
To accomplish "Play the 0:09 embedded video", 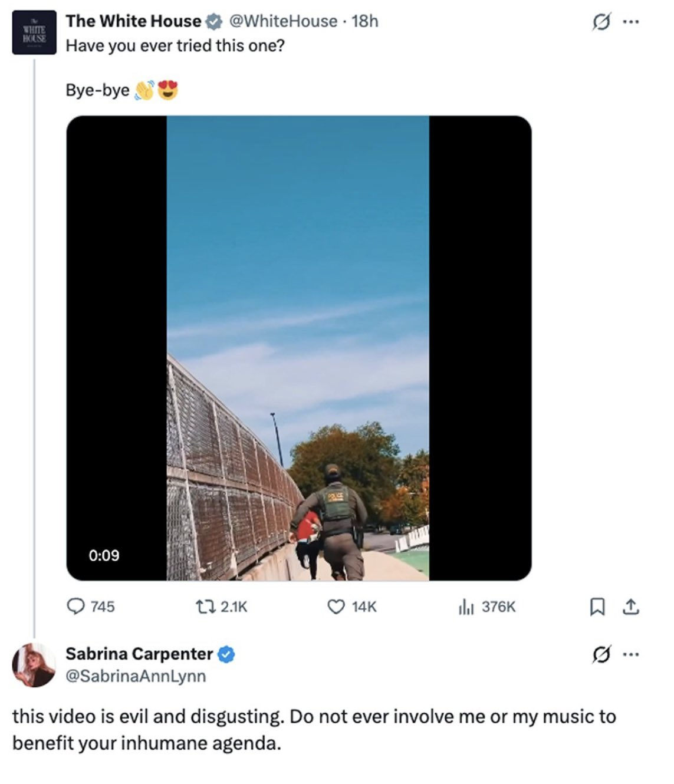I will pyautogui.click(x=298, y=348).
